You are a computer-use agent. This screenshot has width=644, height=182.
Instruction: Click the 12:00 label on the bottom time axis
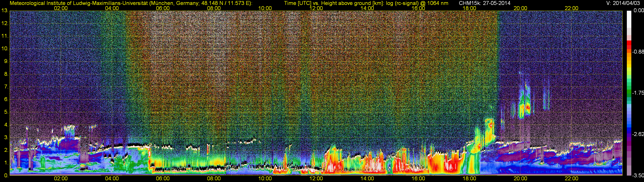[x=316, y=179]
